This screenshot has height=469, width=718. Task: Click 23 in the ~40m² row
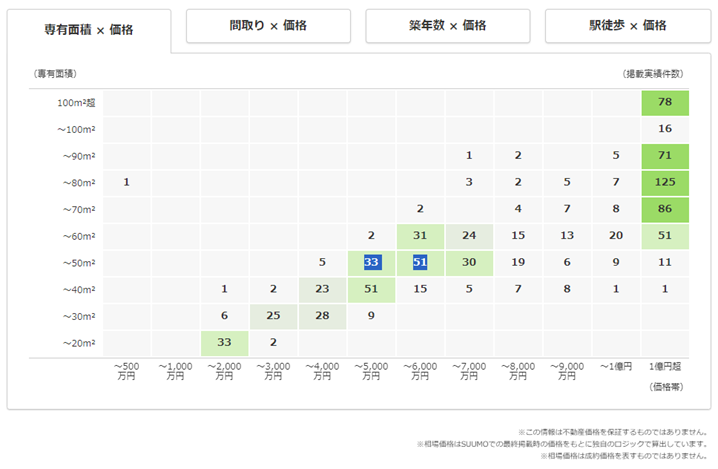point(322,289)
